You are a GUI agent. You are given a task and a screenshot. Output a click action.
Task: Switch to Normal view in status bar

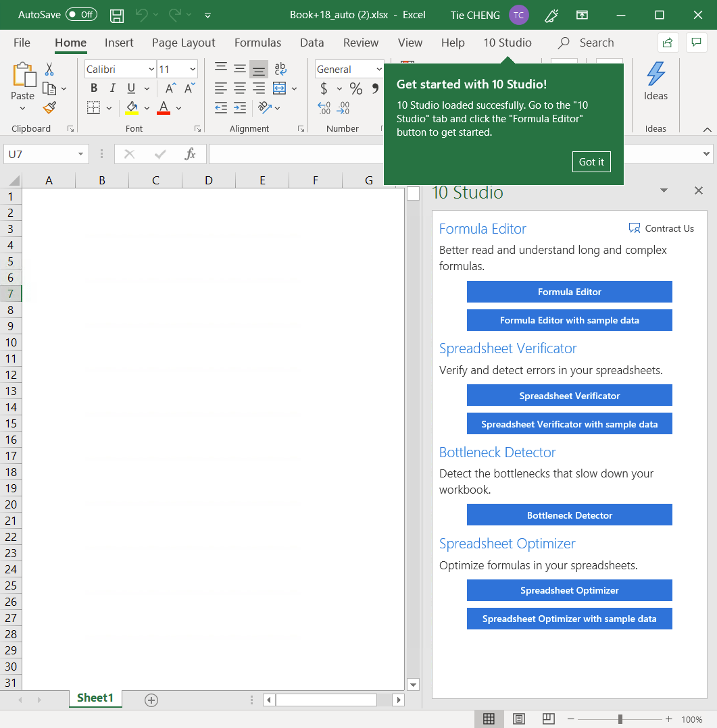coord(489,719)
